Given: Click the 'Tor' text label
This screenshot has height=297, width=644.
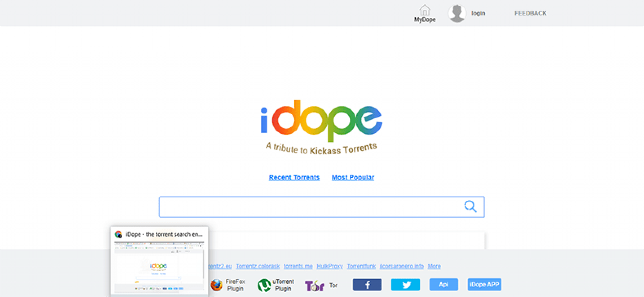Looking at the screenshot, I should (x=333, y=285).
